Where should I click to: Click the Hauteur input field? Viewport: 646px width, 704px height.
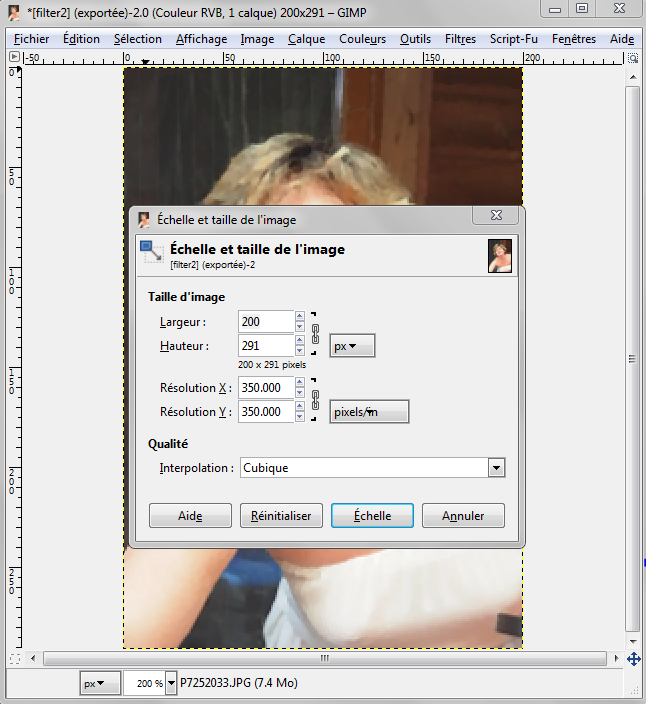pyautogui.click(x=266, y=346)
